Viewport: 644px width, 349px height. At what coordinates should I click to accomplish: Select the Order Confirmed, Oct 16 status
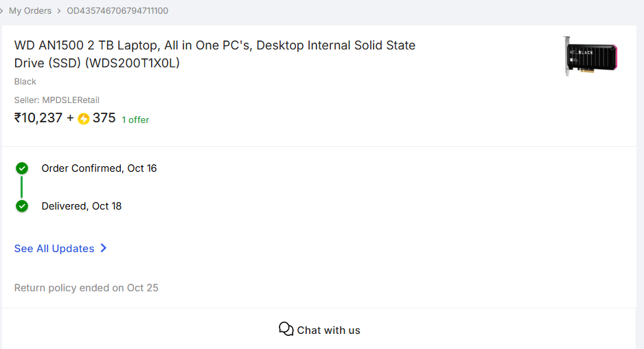[99, 168]
